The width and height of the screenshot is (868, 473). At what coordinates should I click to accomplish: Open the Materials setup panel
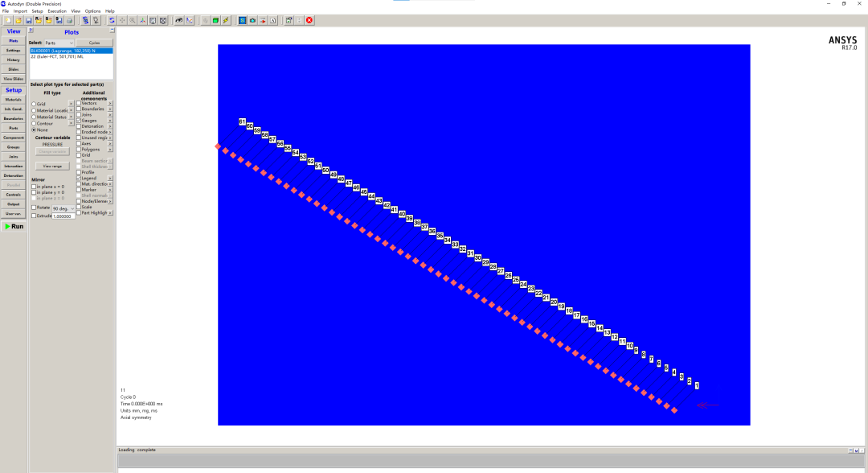pyautogui.click(x=14, y=100)
